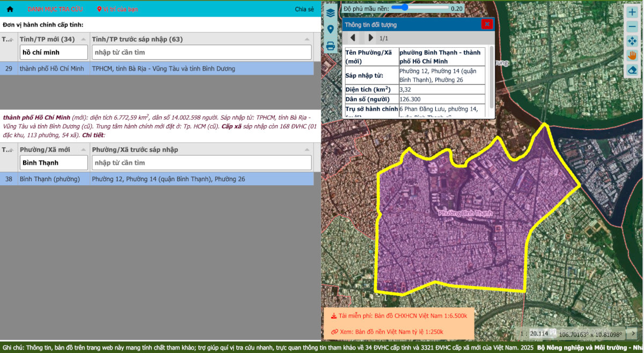Sort the Phường/Xã trước sáp nhập column
The width and height of the screenshot is (644, 353).
[307, 149]
